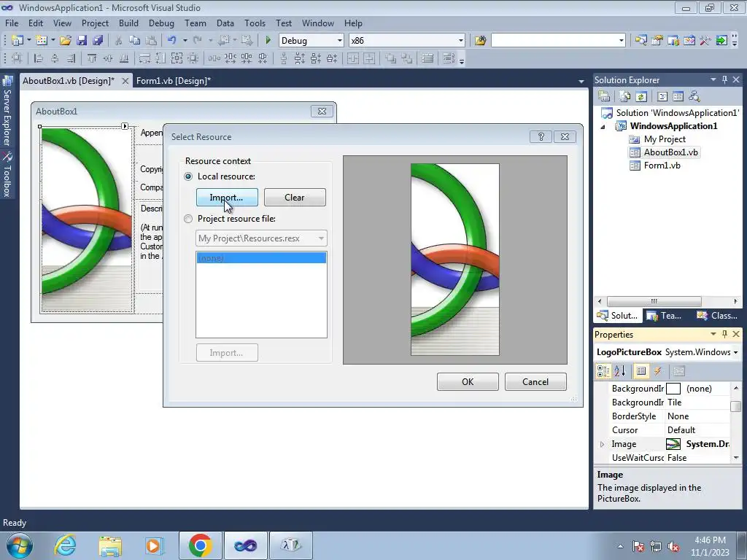Open the Toolbox via wrench toolbar icon
This screenshot has width=747, height=560.
coord(705,41)
